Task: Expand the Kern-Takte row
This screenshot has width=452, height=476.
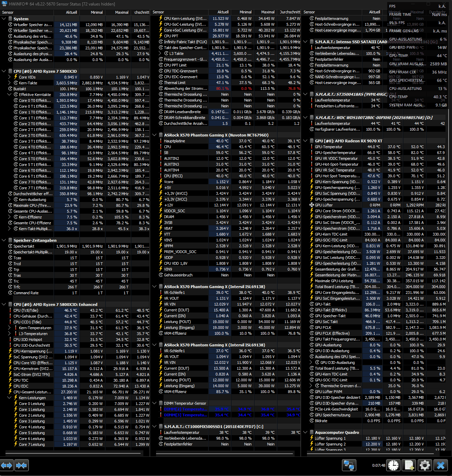Action: 9,83
